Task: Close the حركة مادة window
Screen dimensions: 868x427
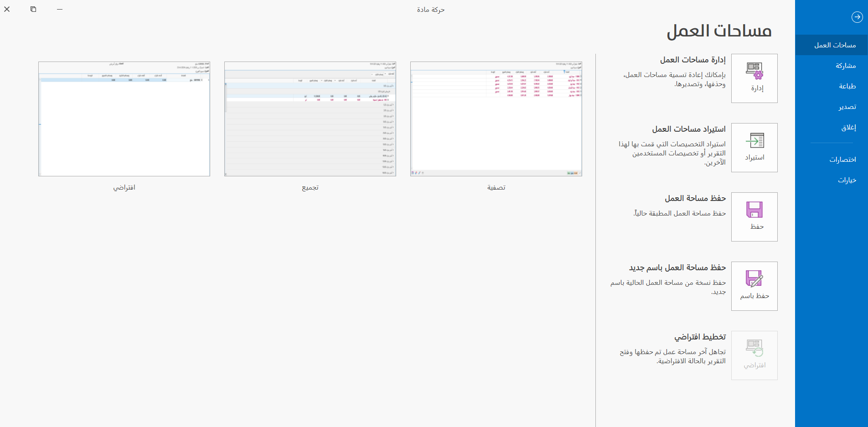Action: [7, 9]
